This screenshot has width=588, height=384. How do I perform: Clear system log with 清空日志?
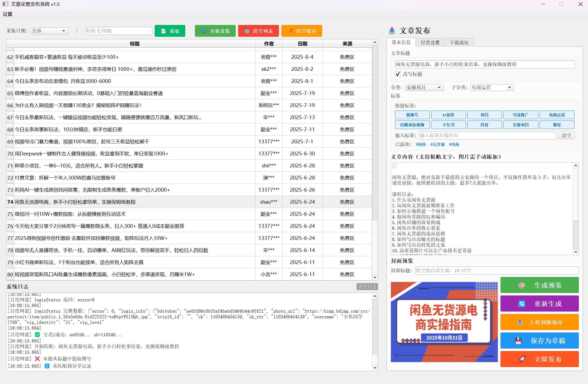click(367, 286)
